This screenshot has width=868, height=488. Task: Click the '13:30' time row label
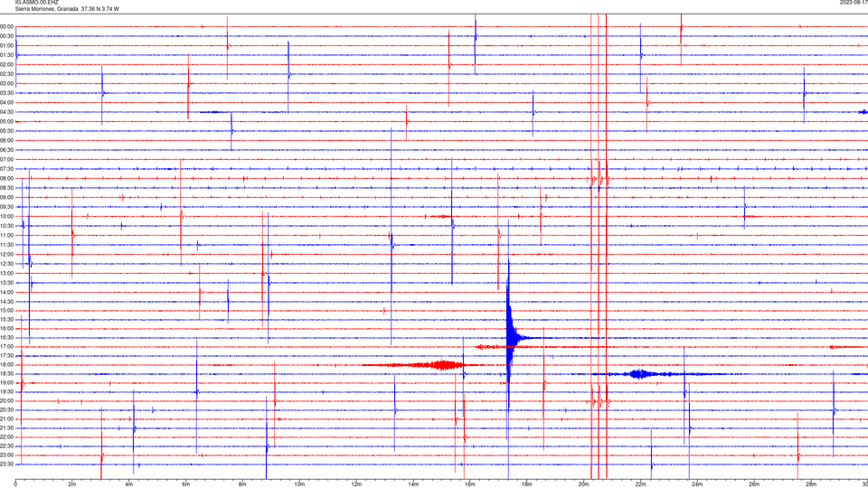point(7,283)
